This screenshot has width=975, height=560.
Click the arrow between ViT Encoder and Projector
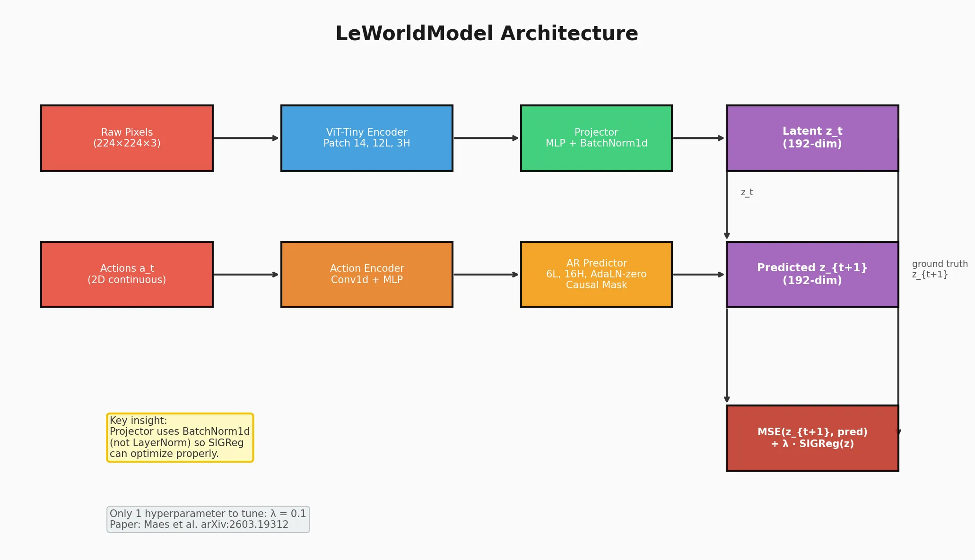tap(487, 138)
